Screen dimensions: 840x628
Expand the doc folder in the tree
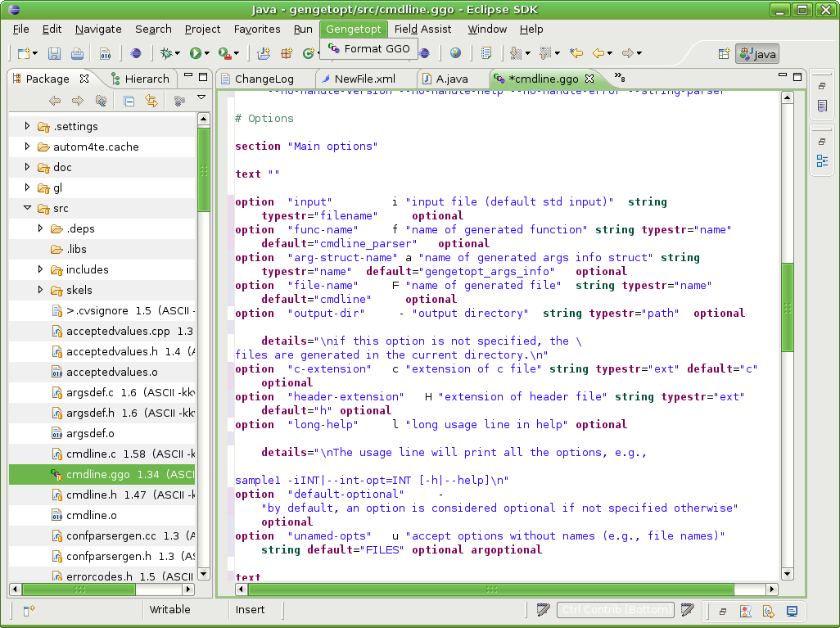pyautogui.click(x=27, y=167)
